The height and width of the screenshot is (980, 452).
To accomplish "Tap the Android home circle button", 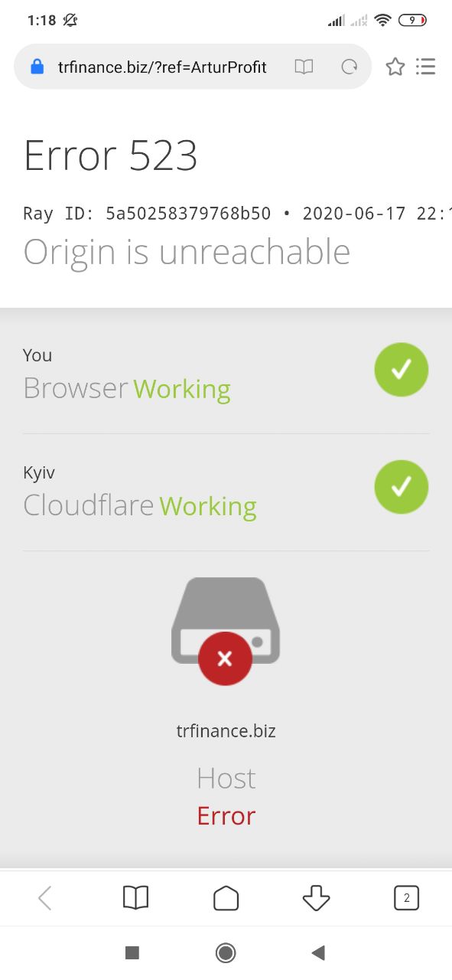I will click(226, 952).
